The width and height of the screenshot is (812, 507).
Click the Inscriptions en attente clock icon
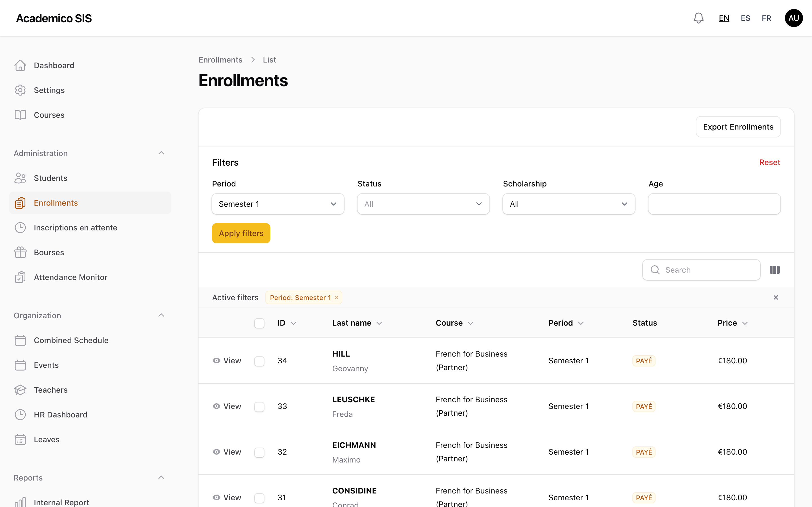pos(21,227)
